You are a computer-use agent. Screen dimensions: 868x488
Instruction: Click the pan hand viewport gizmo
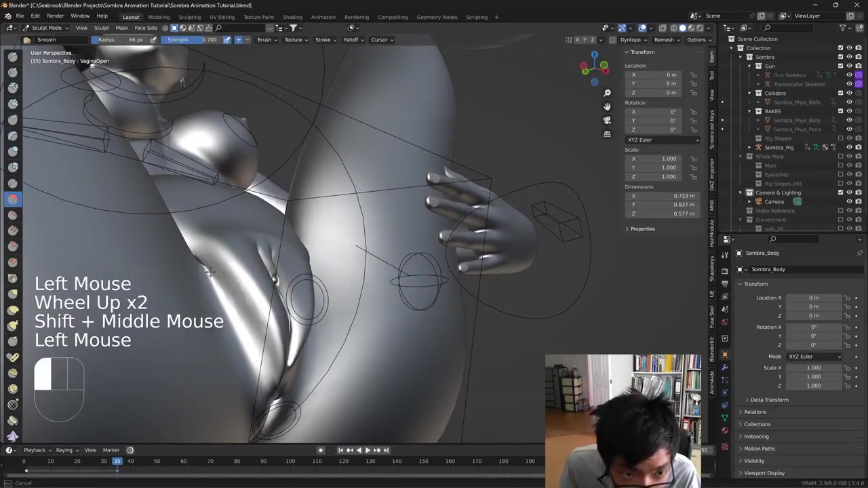(x=607, y=106)
